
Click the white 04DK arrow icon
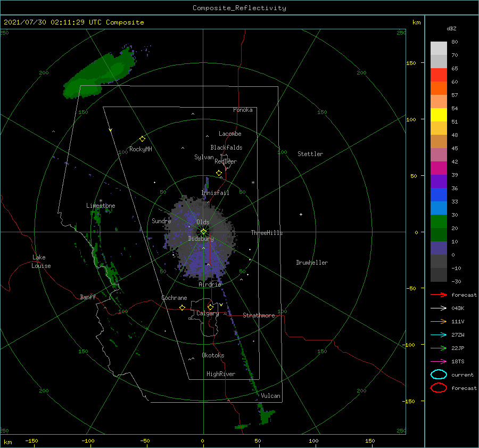pyautogui.click(x=439, y=308)
